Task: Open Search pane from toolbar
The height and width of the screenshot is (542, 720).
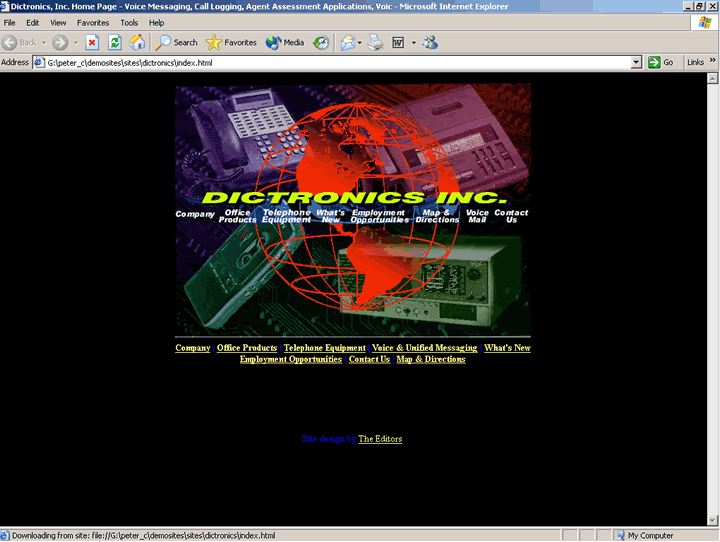Action: (x=176, y=43)
